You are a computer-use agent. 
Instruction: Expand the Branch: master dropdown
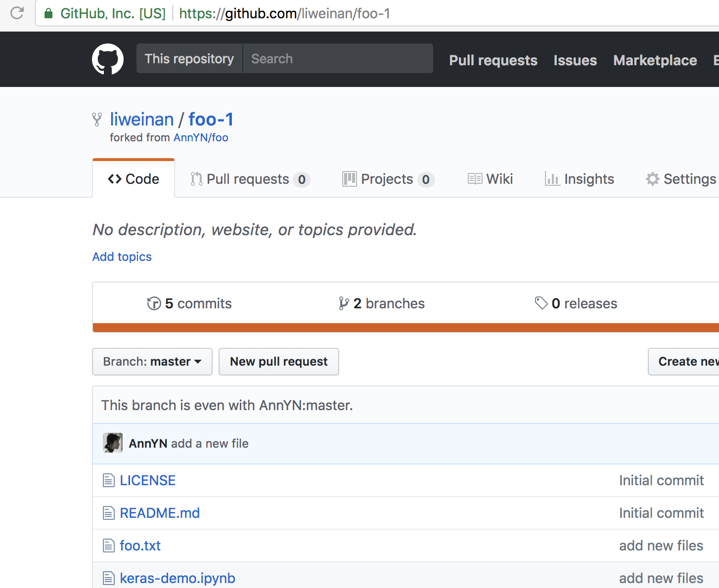pyautogui.click(x=152, y=362)
